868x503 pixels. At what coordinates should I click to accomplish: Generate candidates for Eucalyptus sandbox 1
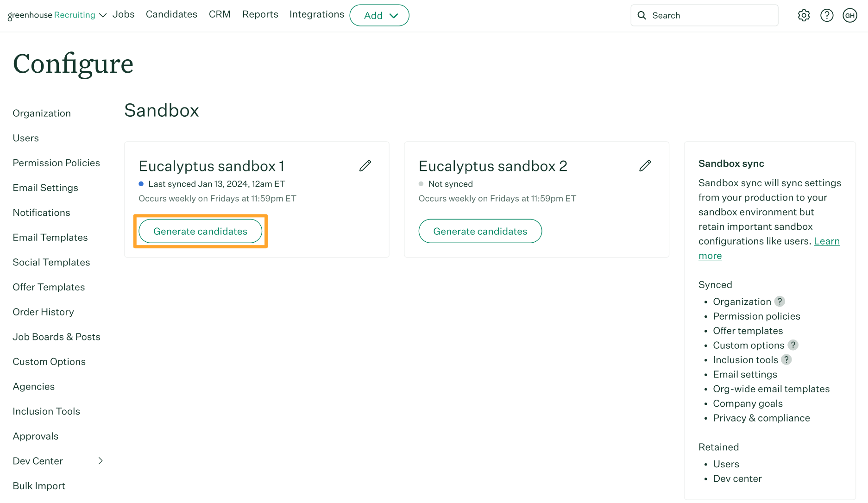[200, 231]
